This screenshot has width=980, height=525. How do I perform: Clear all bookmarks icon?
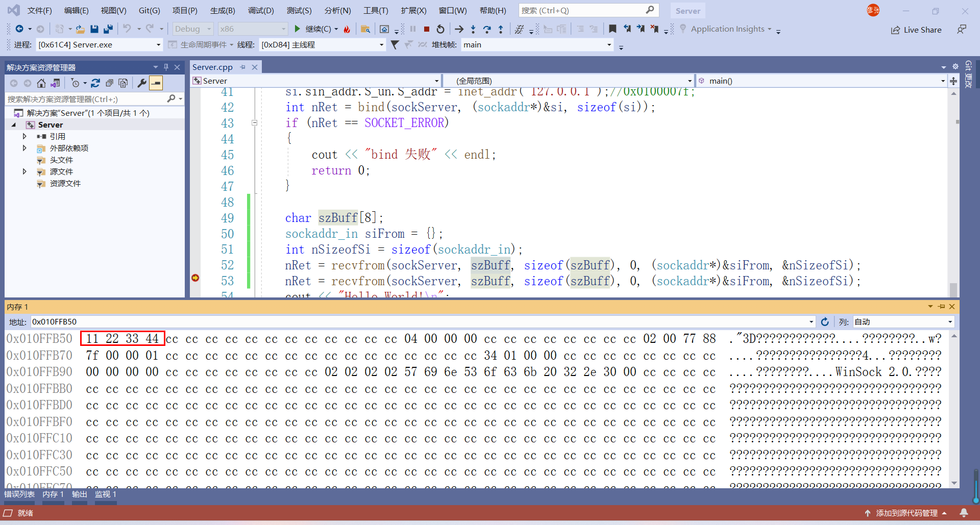[x=654, y=29]
